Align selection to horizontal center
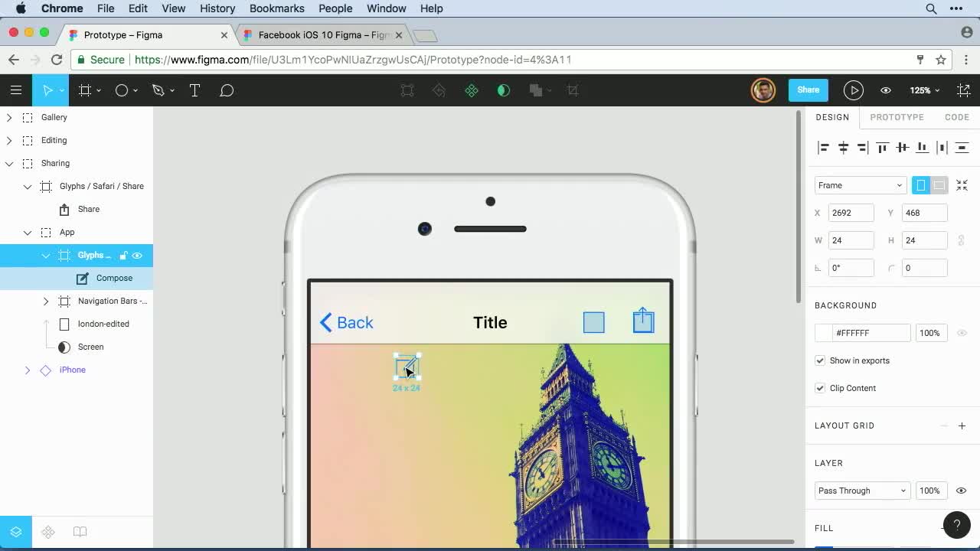 [x=843, y=147]
